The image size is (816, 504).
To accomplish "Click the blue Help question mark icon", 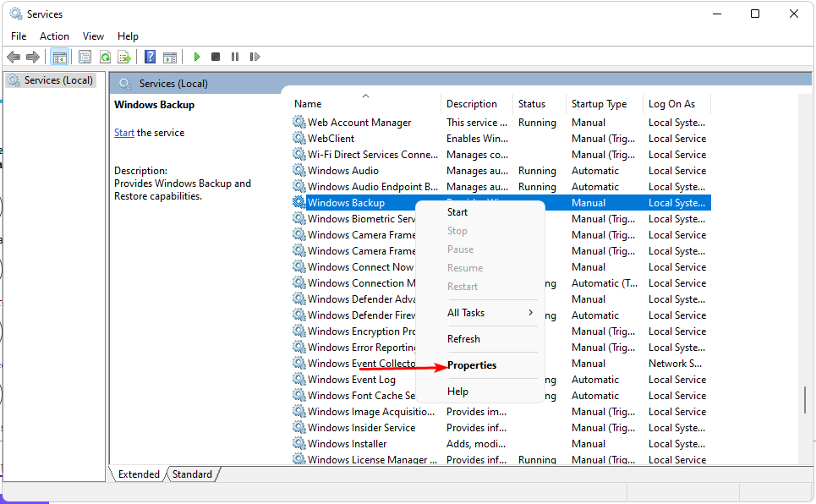I will coord(150,57).
